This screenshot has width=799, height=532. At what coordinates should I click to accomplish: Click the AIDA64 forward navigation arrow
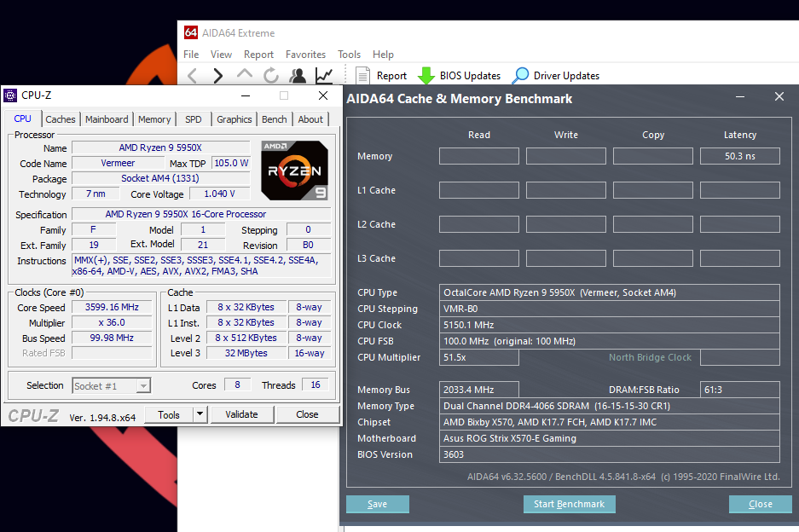click(x=217, y=76)
